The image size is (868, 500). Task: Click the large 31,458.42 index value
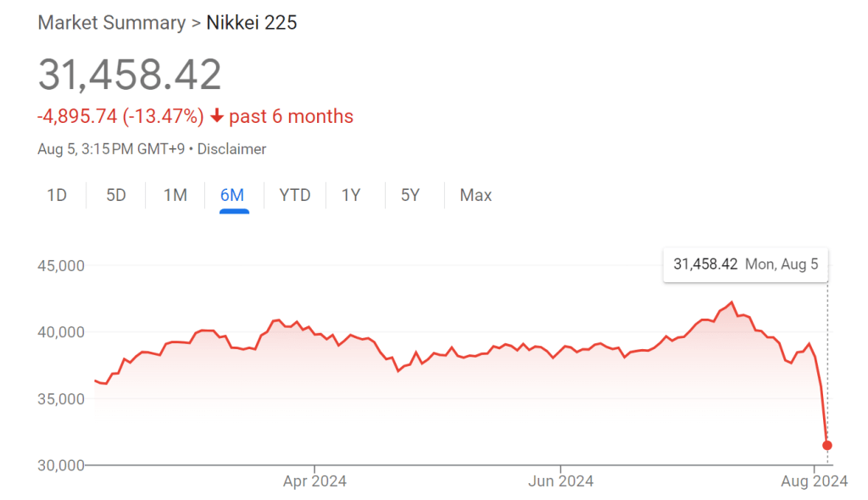coord(130,75)
